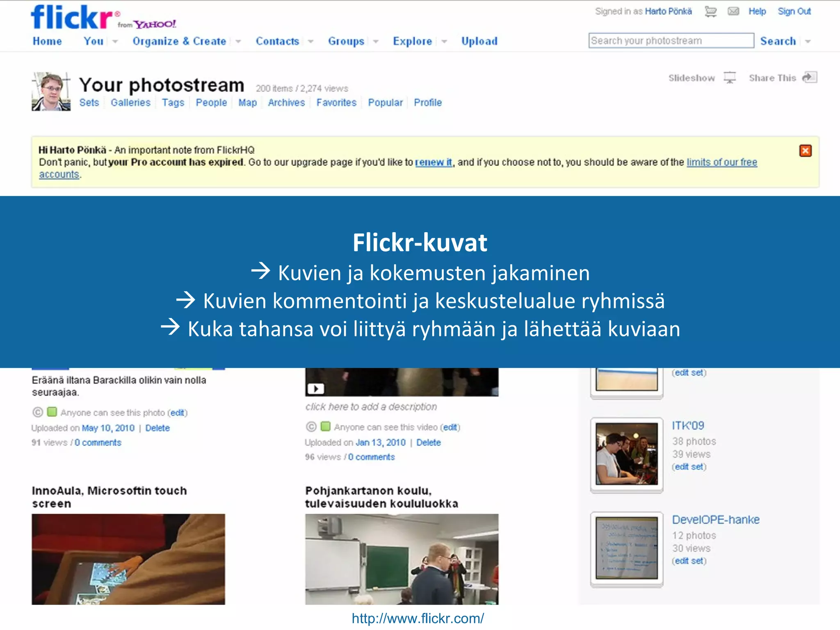Click the Slideshow screen icon
Screen dimensions: 840x630
point(730,78)
